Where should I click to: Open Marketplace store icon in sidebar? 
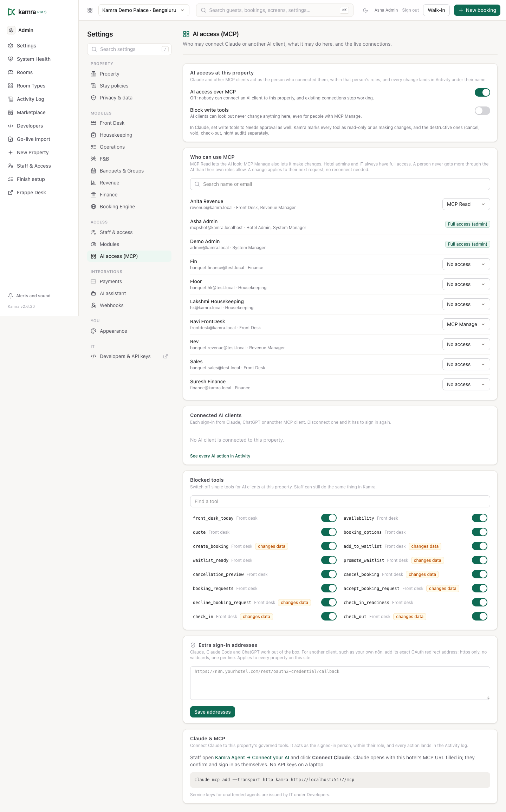click(11, 112)
